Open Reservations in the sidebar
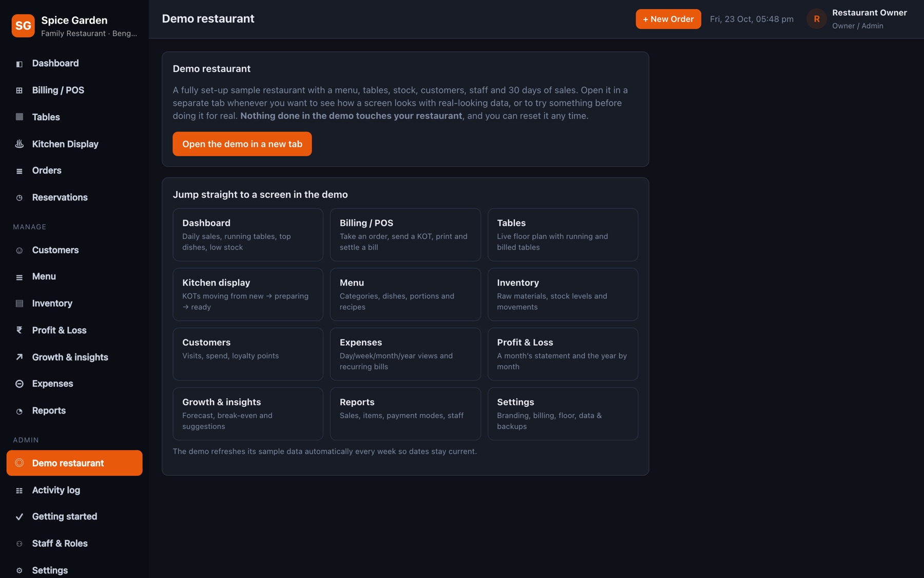 click(74, 197)
